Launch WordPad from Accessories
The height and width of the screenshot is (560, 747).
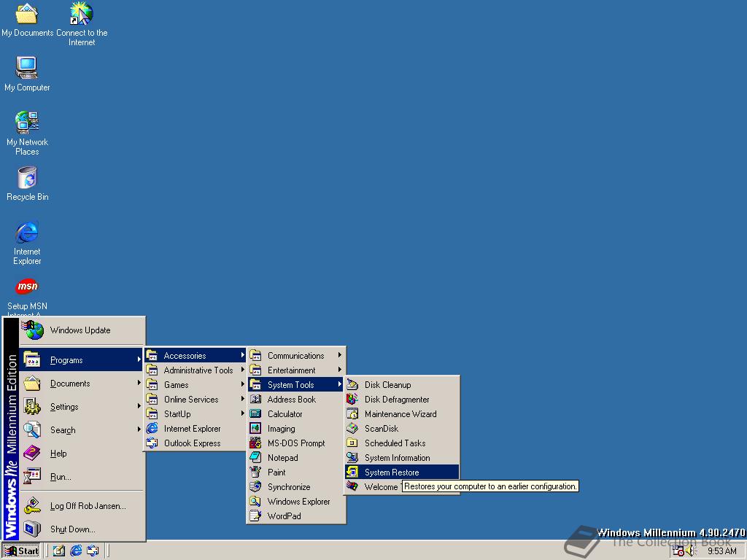296,516
